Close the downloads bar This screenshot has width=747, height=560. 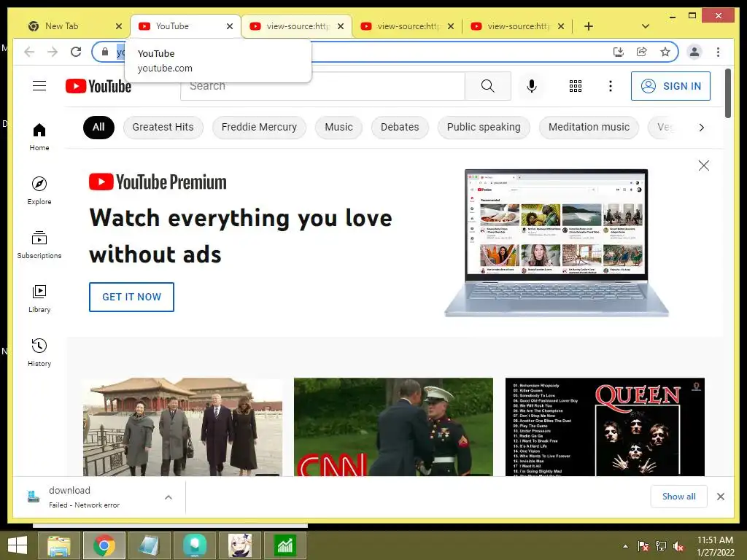720,497
